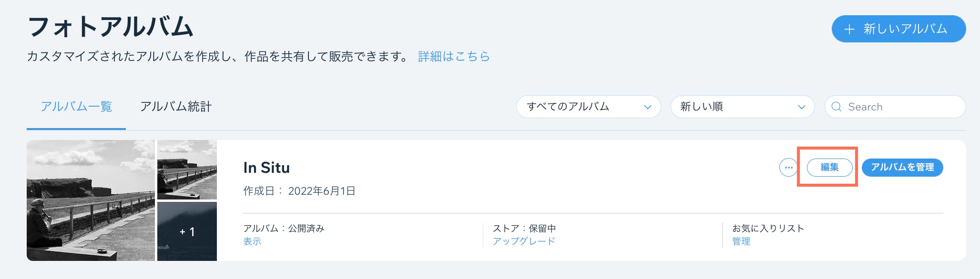This screenshot has height=279, width=980.
Task: Open the large album cover thumbnail
Action: [91, 200]
